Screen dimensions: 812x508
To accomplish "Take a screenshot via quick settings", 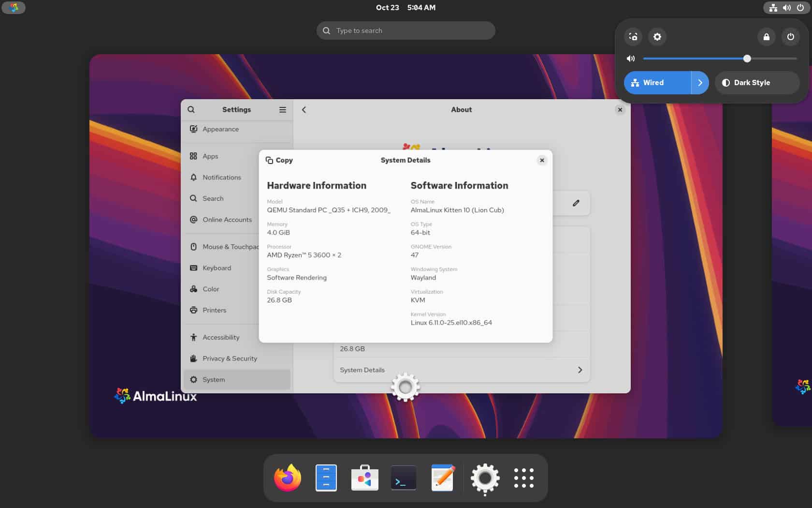I will 633,37.
